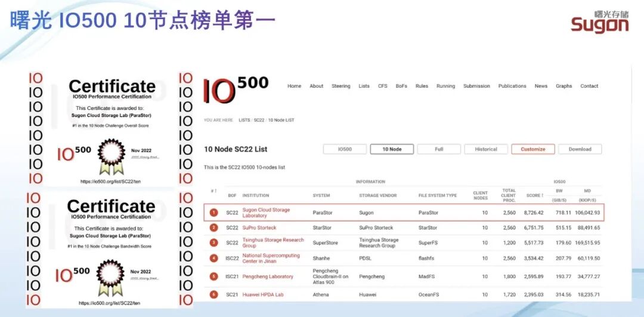Switch to the Full list tab

click(439, 149)
